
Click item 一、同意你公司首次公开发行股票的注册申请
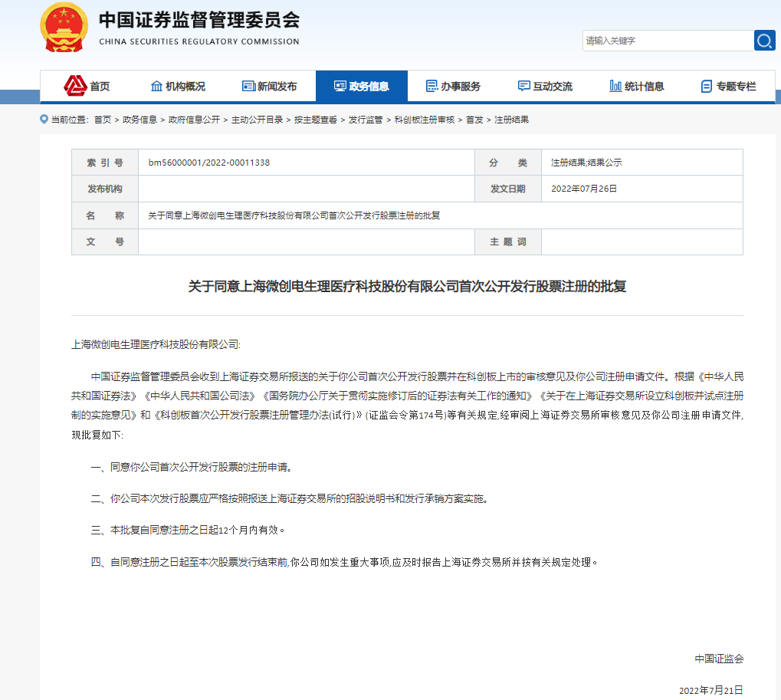pyautogui.click(x=192, y=467)
